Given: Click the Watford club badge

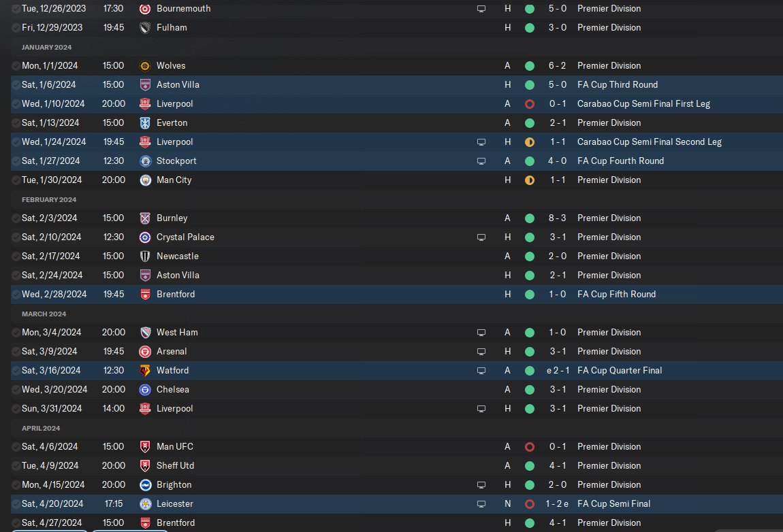Looking at the screenshot, I should pyautogui.click(x=144, y=371).
